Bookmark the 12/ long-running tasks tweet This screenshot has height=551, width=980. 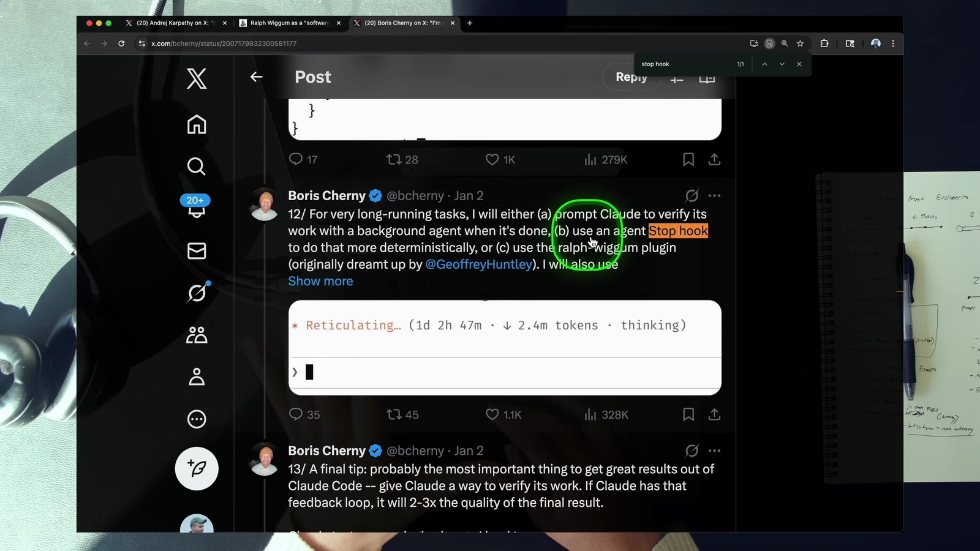(x=688, y=414)
